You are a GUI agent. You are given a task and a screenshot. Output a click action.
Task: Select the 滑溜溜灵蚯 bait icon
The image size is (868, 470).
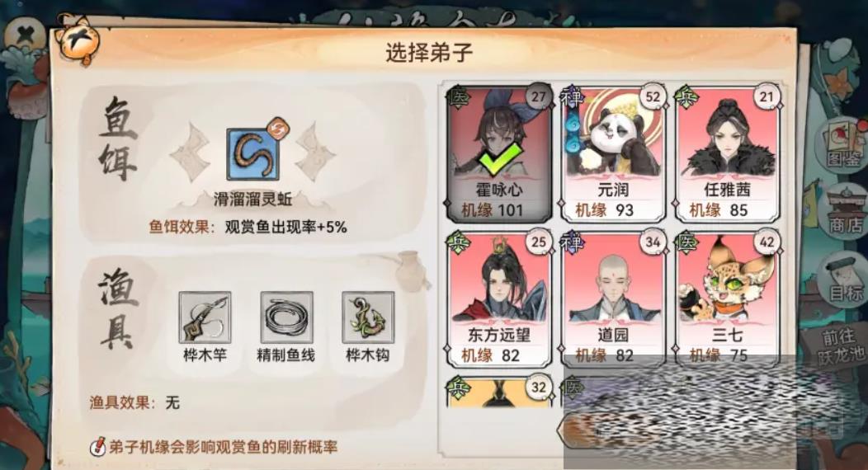(253, 154)
